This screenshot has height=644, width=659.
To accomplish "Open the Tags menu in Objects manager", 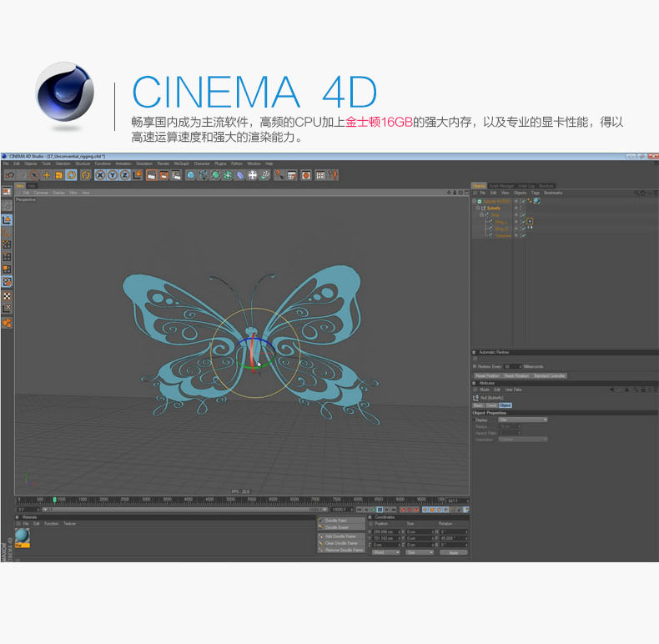I will (535, 193).
